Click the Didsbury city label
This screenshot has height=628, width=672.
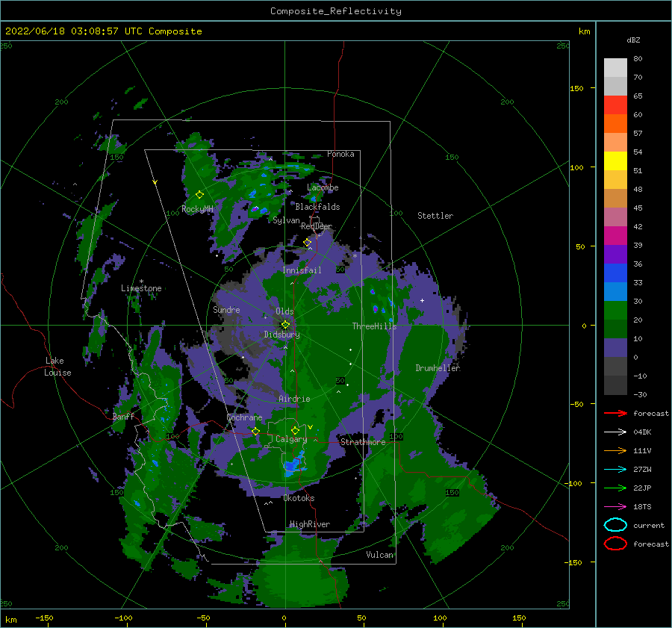[x=281, y=335]
